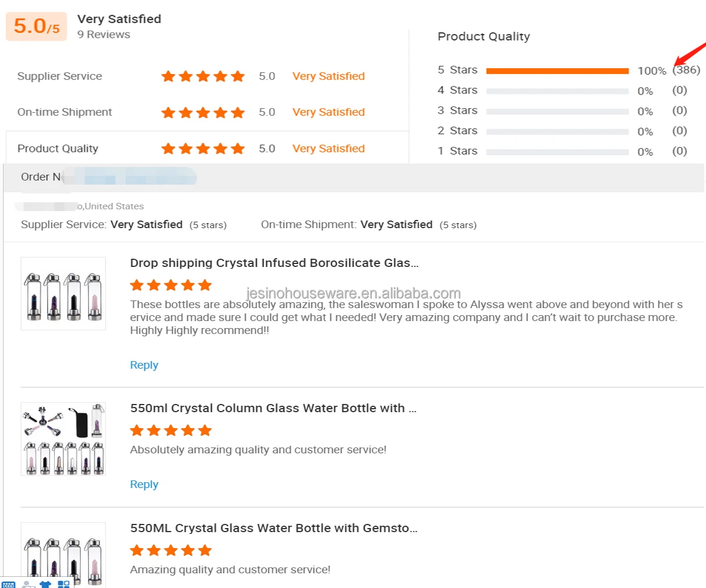Open the grid toolbox icon at bottom
The image size is (706, 588).
click(x=64, y=584)
